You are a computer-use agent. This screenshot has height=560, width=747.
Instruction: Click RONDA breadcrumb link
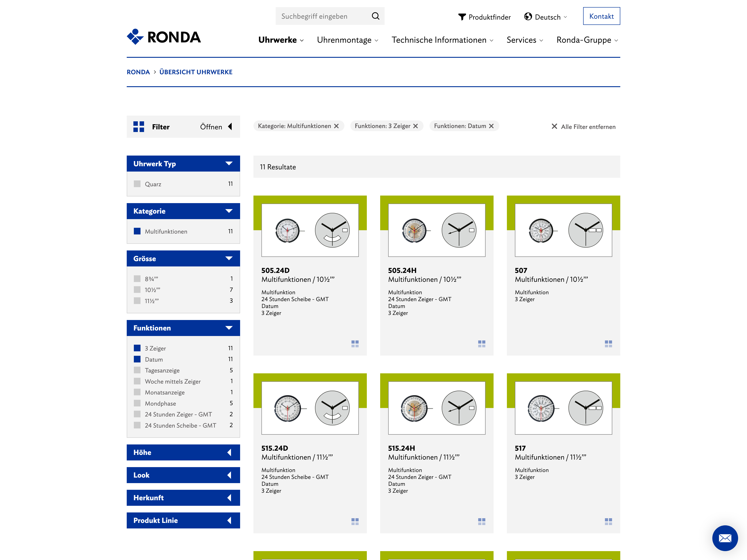pyautogui.click(x=138, y=72)
